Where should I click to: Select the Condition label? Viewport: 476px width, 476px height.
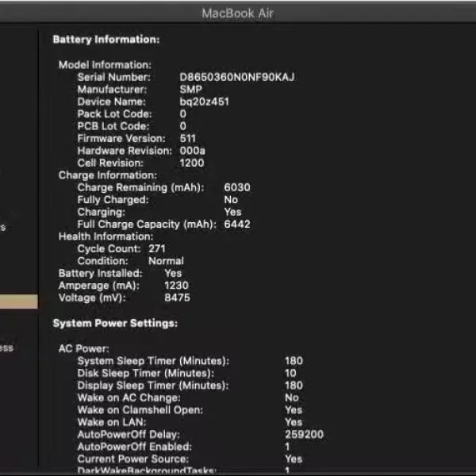102,261
